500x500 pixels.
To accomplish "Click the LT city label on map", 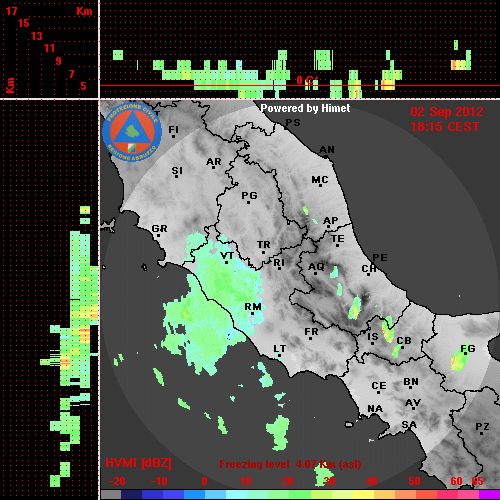I will 280,349.
